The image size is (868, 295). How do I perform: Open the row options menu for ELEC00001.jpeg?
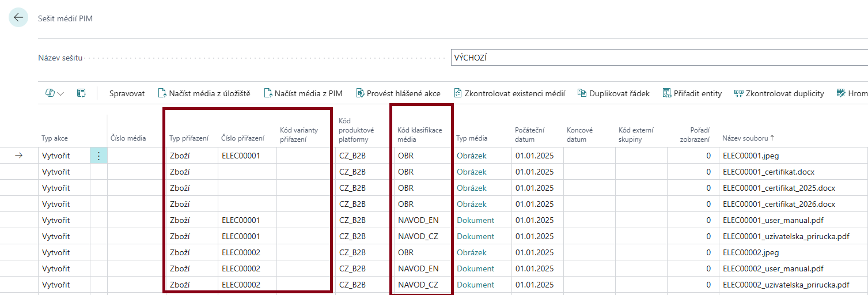coord(98,156)
